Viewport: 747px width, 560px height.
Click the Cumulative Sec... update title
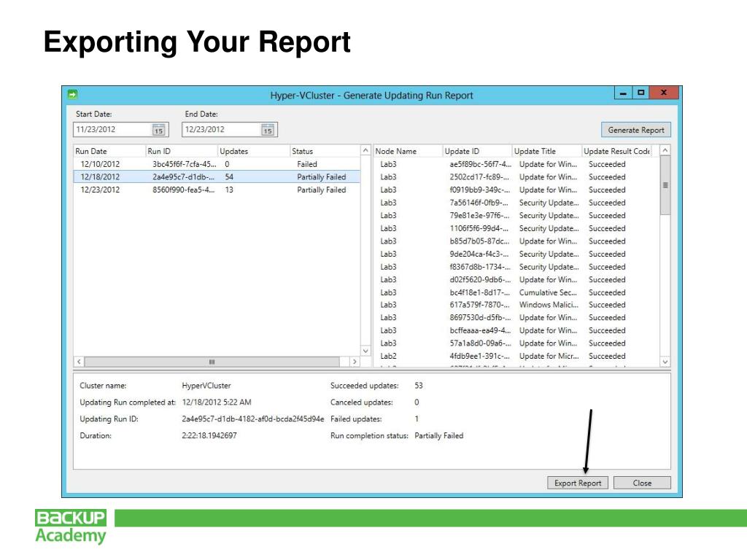[548, 292]
